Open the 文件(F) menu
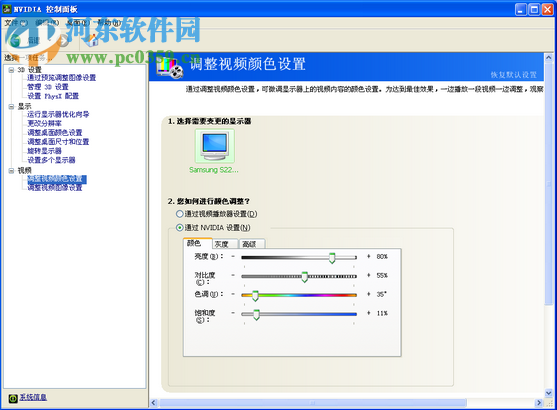Screen dimensions: 557x410 pyautogui.click(x=16, y=23)
